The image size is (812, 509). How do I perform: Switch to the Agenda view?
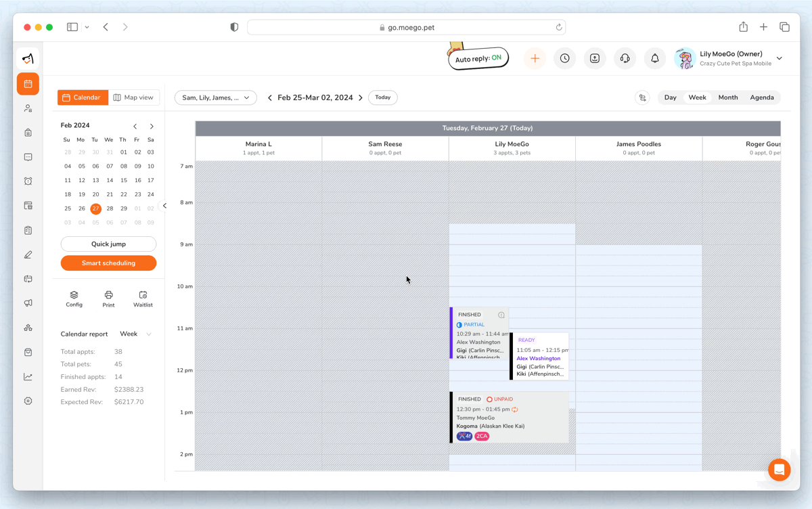[x=762, y=97]
